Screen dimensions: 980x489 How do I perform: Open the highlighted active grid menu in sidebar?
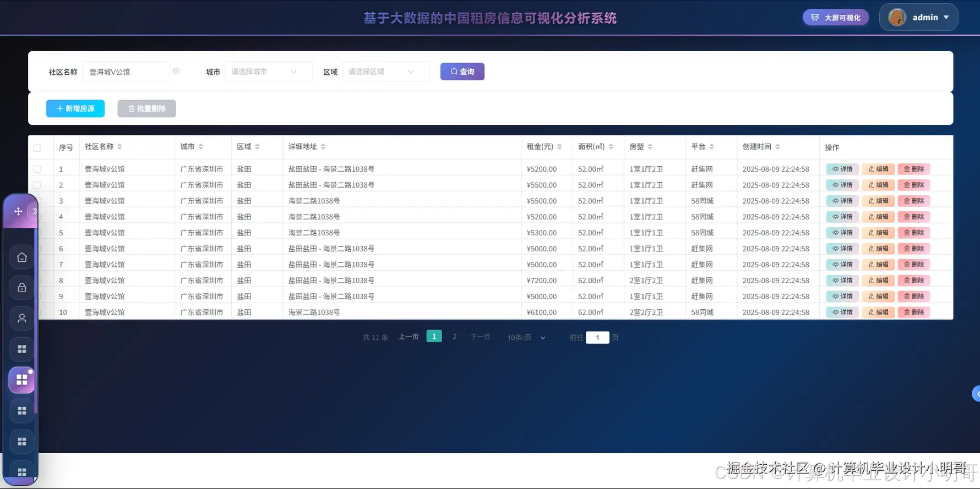point(22,380)
